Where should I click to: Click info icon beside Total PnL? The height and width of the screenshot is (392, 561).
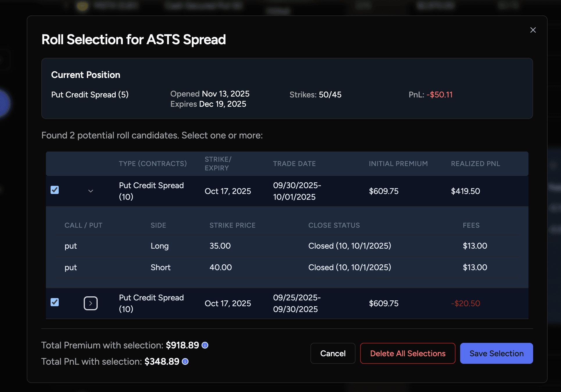[x=185, y=361]
